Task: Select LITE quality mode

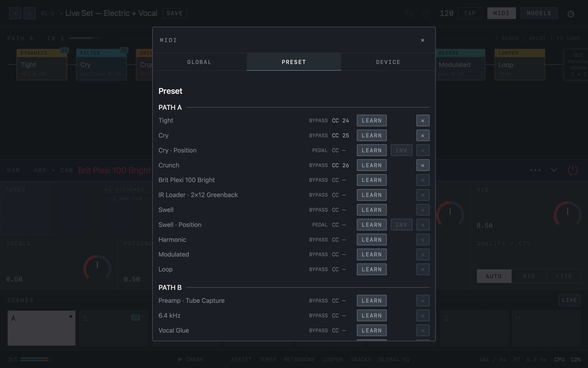Action: pyautogui.click(x=564, y=276)
